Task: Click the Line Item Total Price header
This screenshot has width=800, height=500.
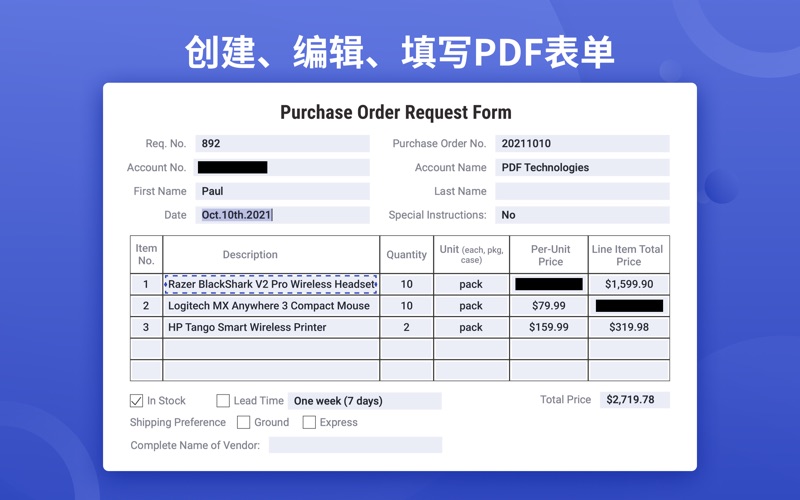Action: point(628,255)
